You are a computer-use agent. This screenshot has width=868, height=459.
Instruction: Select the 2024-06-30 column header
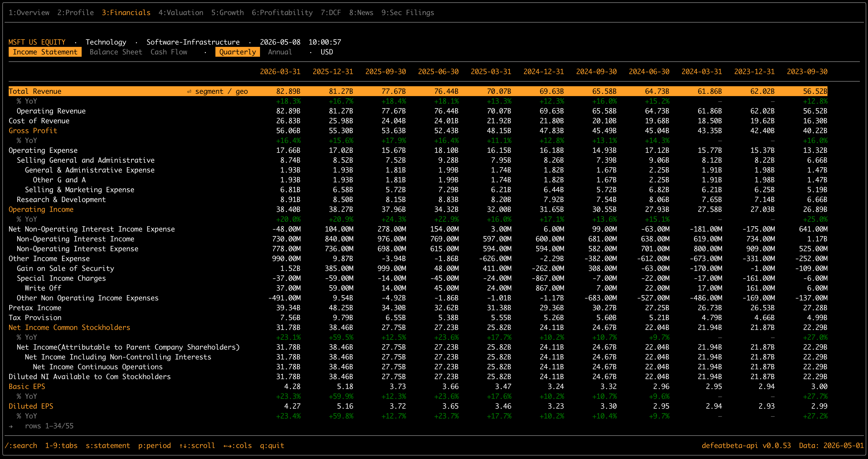649,71
